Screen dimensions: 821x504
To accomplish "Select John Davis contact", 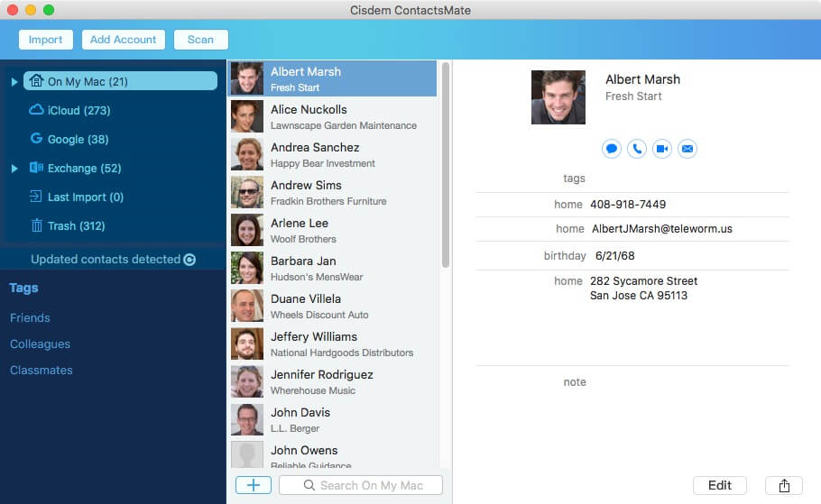I will [x=333, y=419].
